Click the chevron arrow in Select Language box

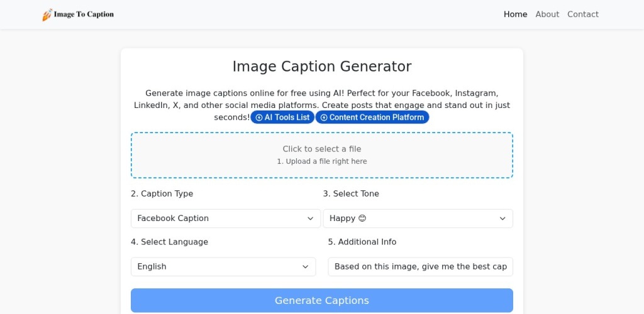coord(305,267)
